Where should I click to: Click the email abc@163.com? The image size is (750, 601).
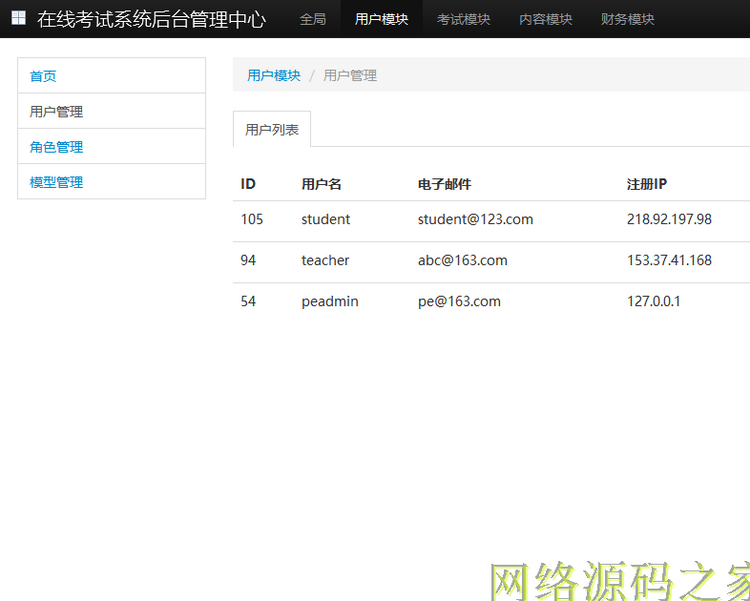(463, 260)
